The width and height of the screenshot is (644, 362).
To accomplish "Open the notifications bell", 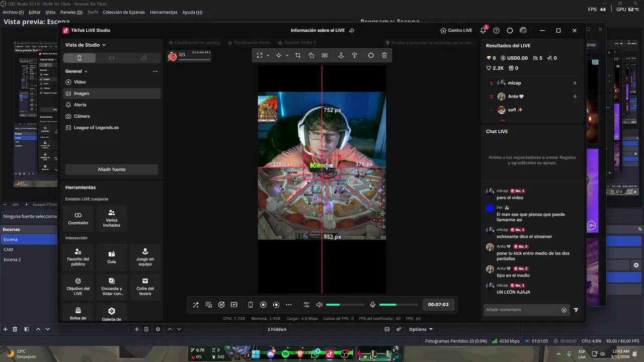I will [x=483, y=30].
